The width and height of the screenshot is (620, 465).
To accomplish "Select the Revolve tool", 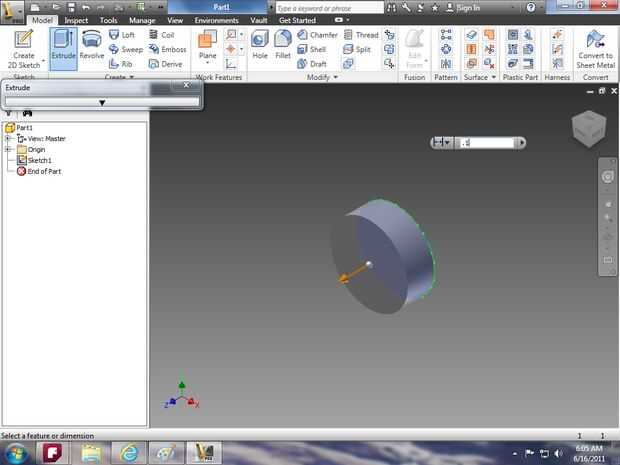I will click(x=92, y=47).
